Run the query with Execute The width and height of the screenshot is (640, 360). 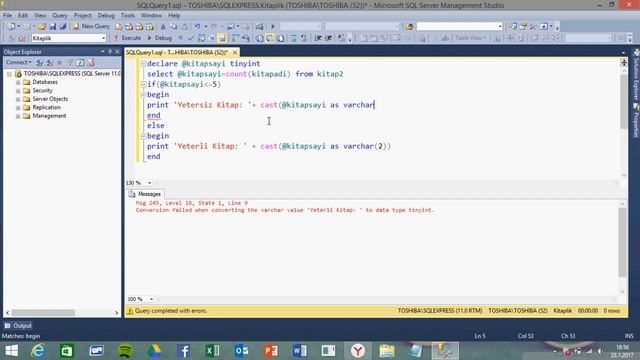pyautogui.click(x=127, y=38)
